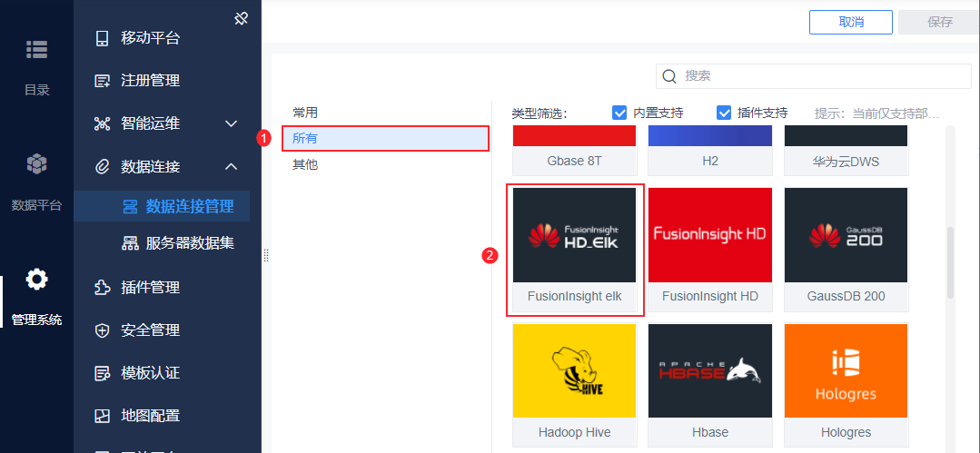The height and width of the screenshot is (453, 980).
Task: Click the 数据连接管理 server icon
Action: point(129,207)
